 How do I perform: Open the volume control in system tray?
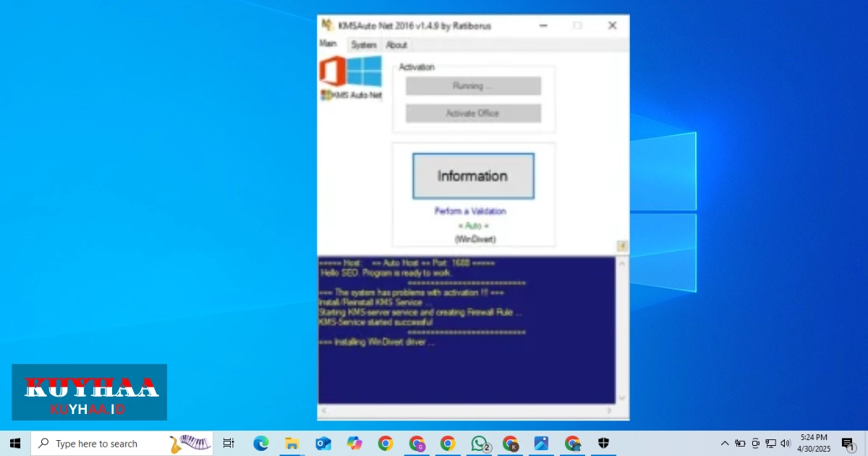click(786, 444)
